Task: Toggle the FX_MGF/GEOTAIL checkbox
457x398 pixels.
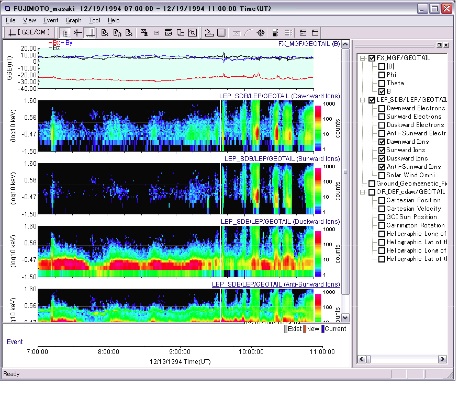Action: [372, 58]
